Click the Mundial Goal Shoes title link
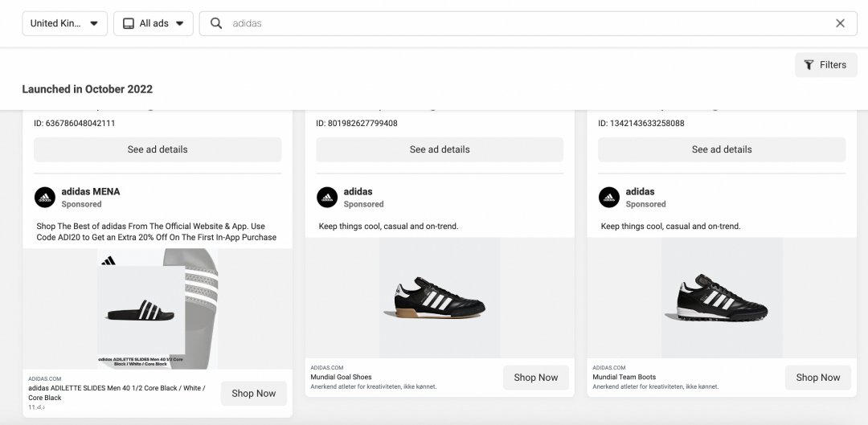 342,377
